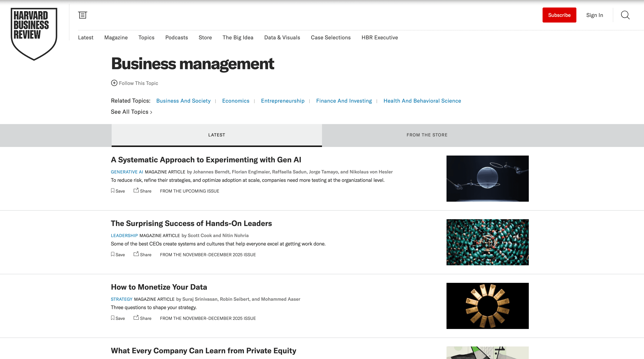Click share icon for Gen AI article
644x359 pixels.
pos(136,190)
